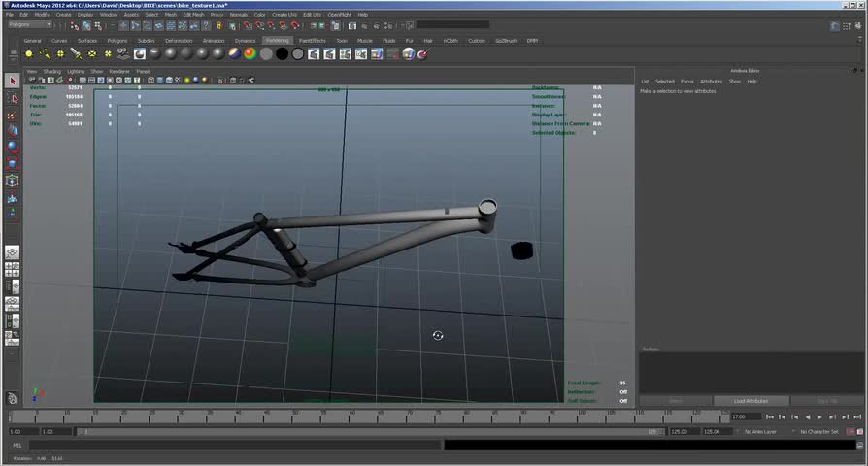Choose the Lasso select tool
Viewport: 868px width, 466px height.
pyautogui.click(x=13, y=97)
